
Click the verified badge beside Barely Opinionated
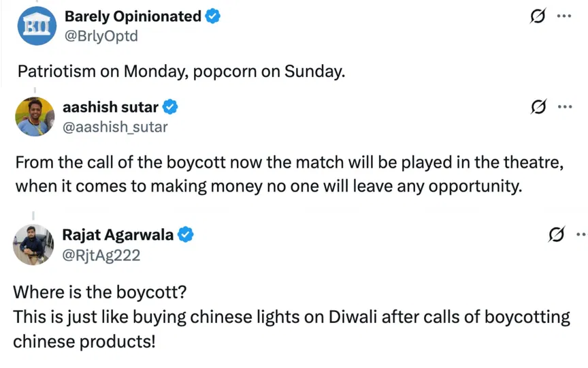point(213,17)
